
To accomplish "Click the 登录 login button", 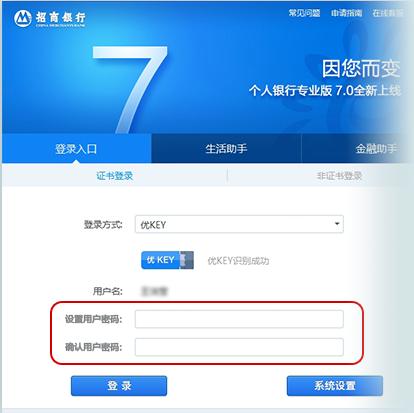I will [x=119, y=386].
